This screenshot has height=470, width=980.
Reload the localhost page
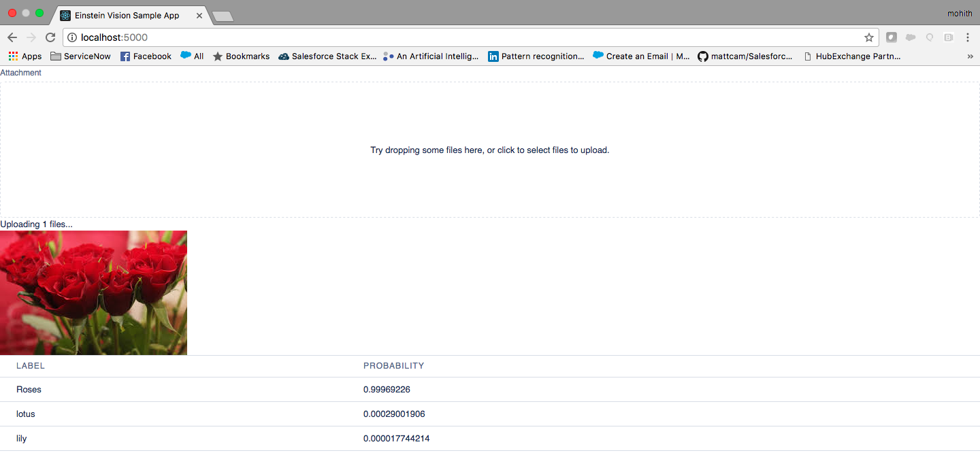tap(50, 37)
